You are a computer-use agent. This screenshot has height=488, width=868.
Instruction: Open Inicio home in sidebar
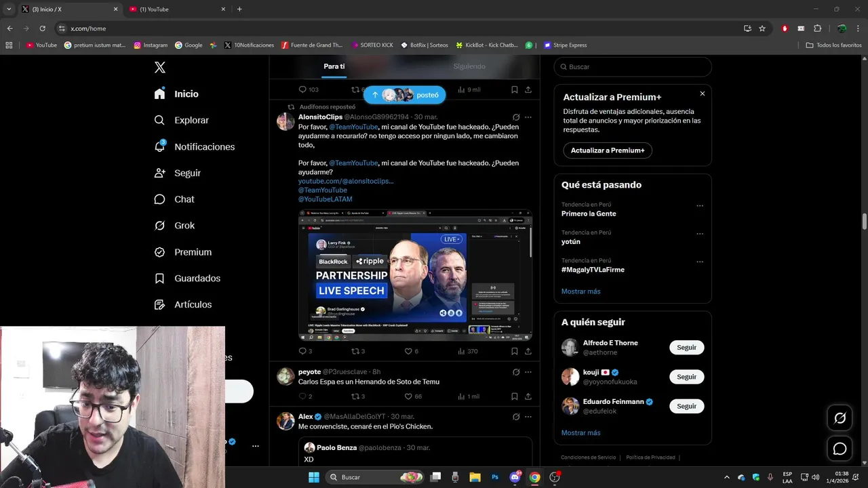176,94
